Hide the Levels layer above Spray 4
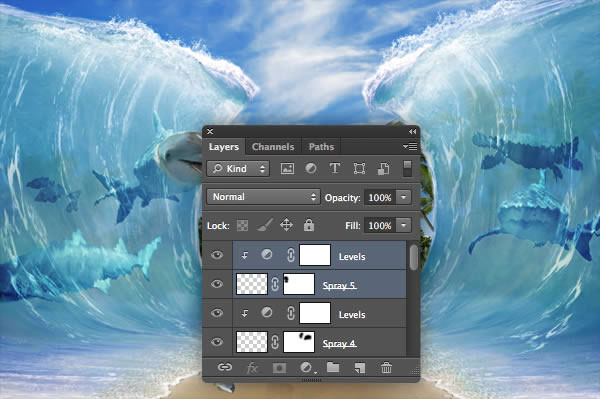The image size is (600, 399). [x=217, y=313]
